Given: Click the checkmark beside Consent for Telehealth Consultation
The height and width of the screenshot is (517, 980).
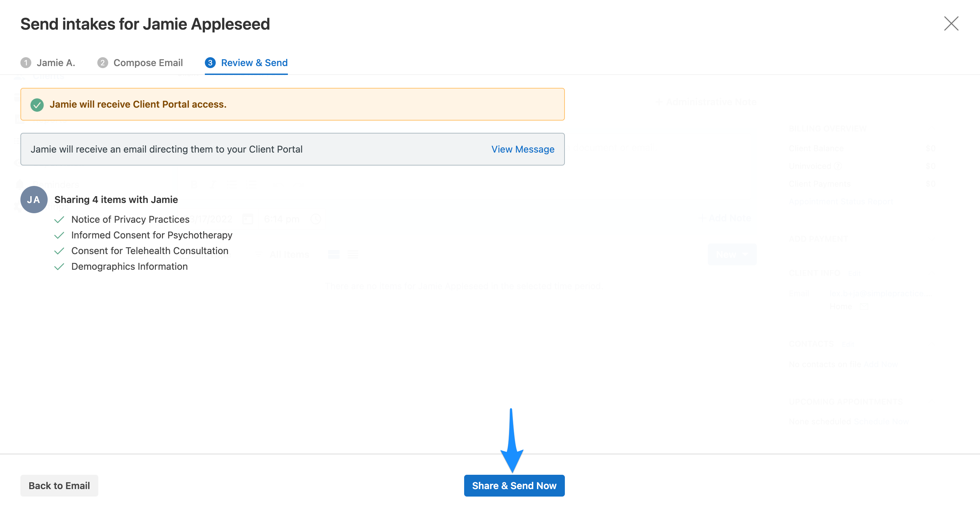Looking at the screenshot, I should (x=59, y=251).
